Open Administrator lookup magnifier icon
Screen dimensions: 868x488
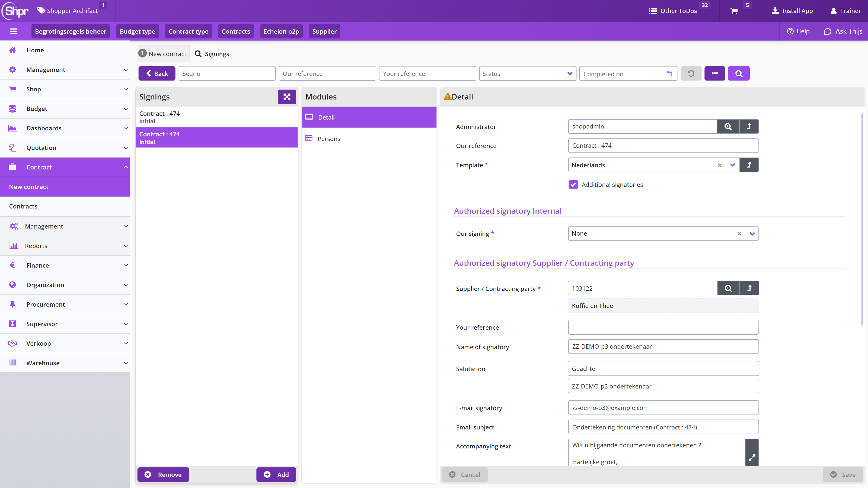coord(728,126)
